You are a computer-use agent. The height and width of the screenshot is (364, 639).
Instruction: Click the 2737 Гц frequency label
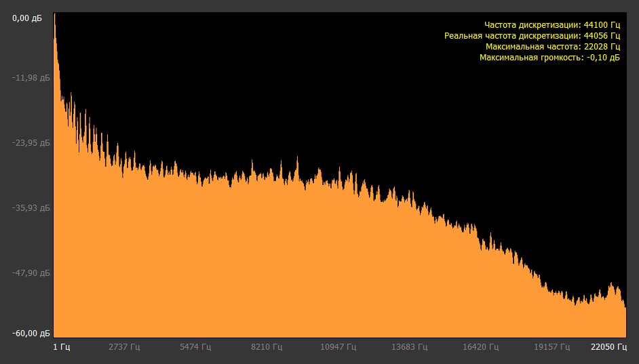(x=124, y=347)
